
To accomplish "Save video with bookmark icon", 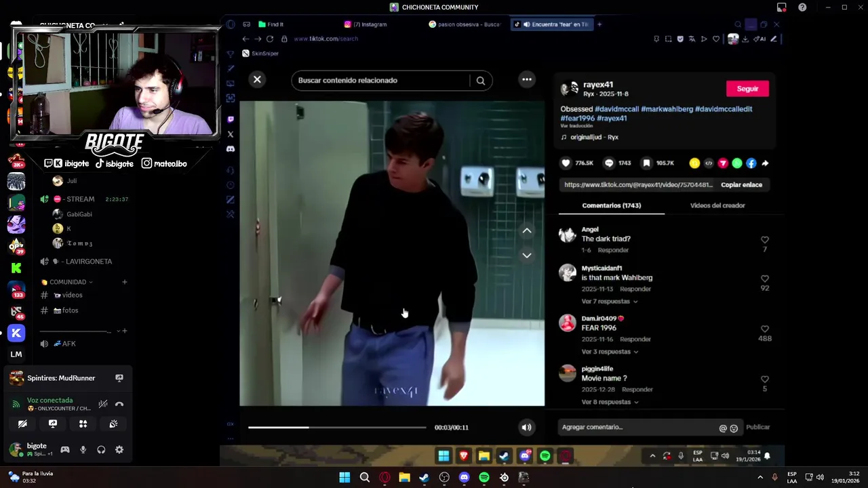I will [x=646, y=163].
